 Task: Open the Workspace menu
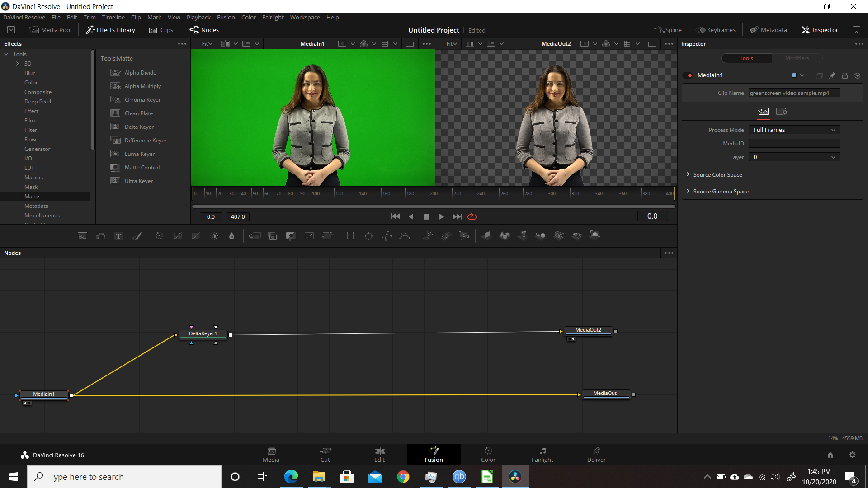pyautogui.click(x=305, y=17)
